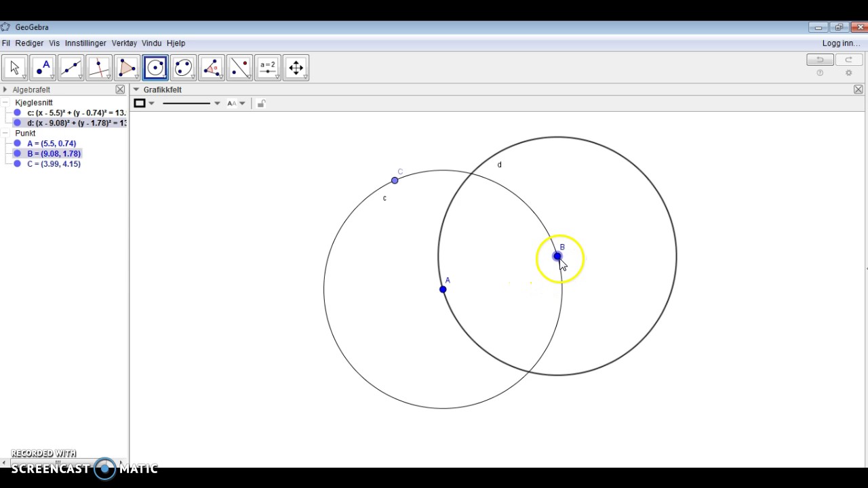Viewport: 868px width, 488px height.
Task: Click point C on the canvas
Action: click(395, 180)
